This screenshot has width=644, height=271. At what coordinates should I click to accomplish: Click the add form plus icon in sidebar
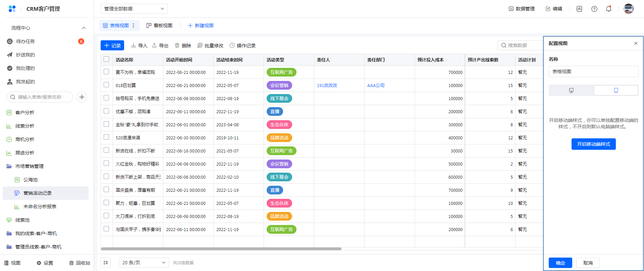coord(82,97)
